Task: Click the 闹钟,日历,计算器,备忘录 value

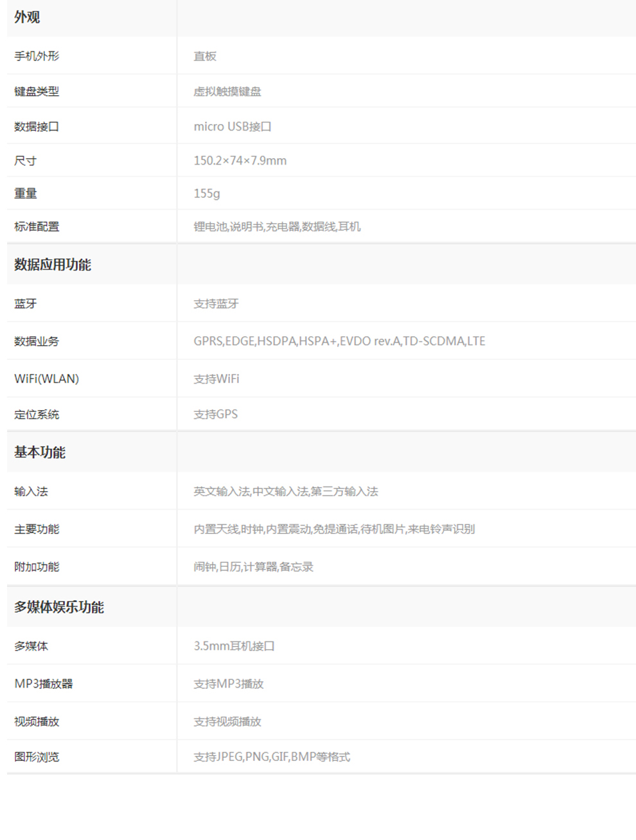Action: (254, 567)
